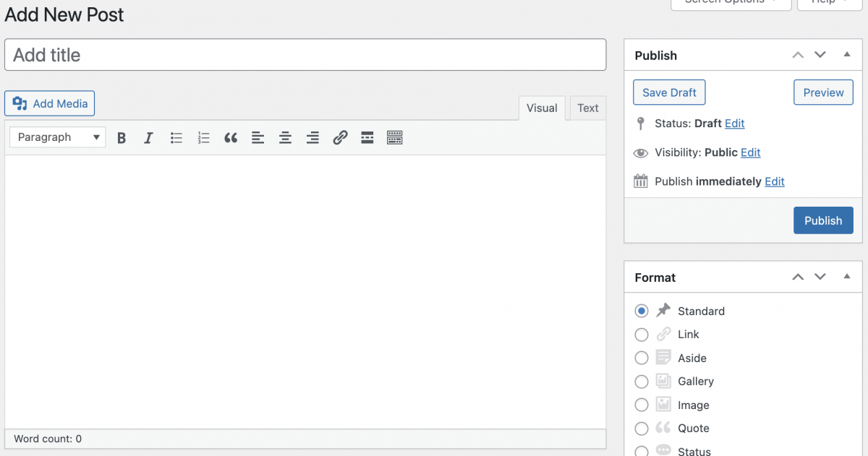Edit the post Status

click(735, 124)
